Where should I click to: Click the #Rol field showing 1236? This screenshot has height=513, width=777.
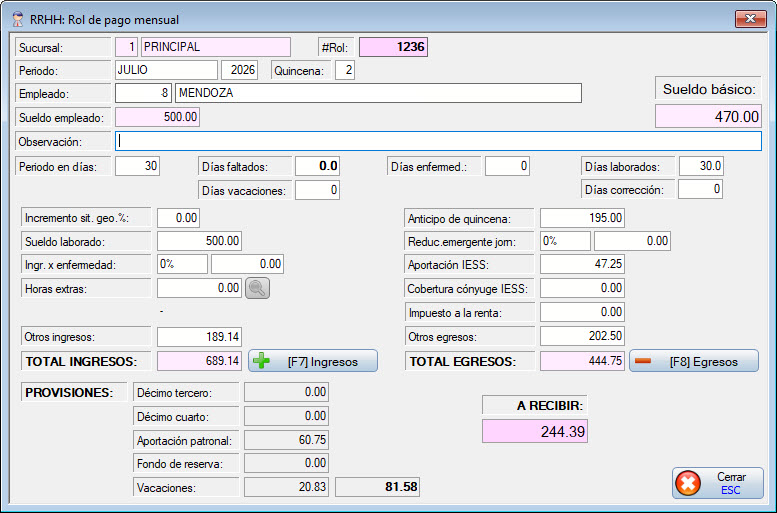pyautogui.click(x=393, y=47)
